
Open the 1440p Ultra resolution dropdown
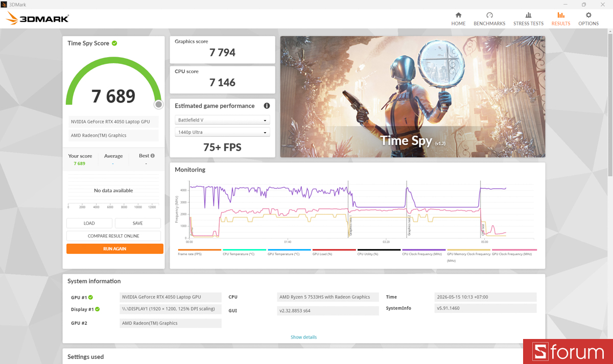pos(222,132)
